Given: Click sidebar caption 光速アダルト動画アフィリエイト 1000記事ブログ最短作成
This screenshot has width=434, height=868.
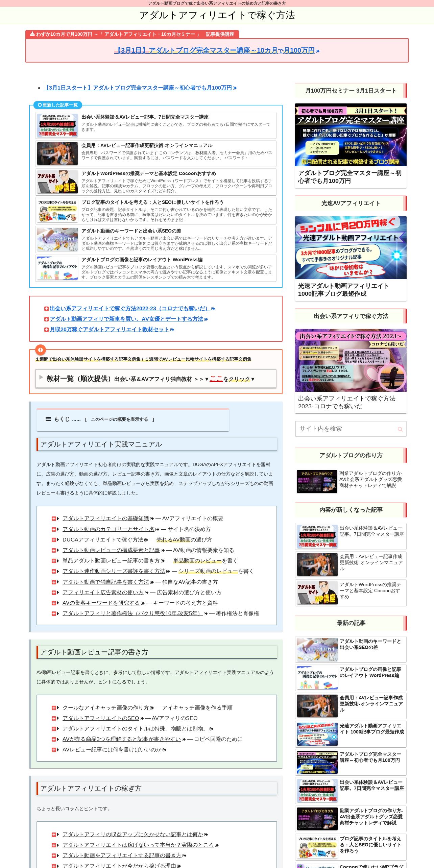Looking at the screenshot, I should click(343, 290).
